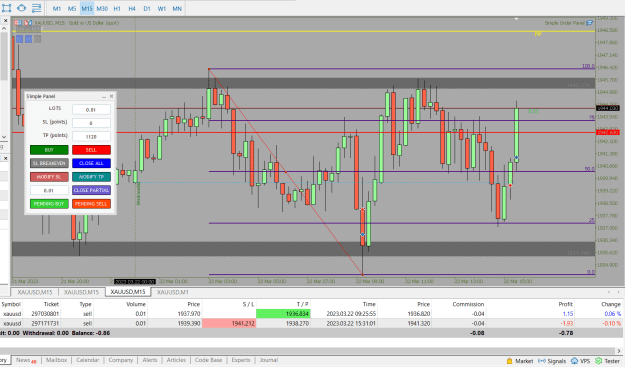Select the ellipse shape drawing tool
This screenshot has width=625, height=367.
[x=22, y=8]
